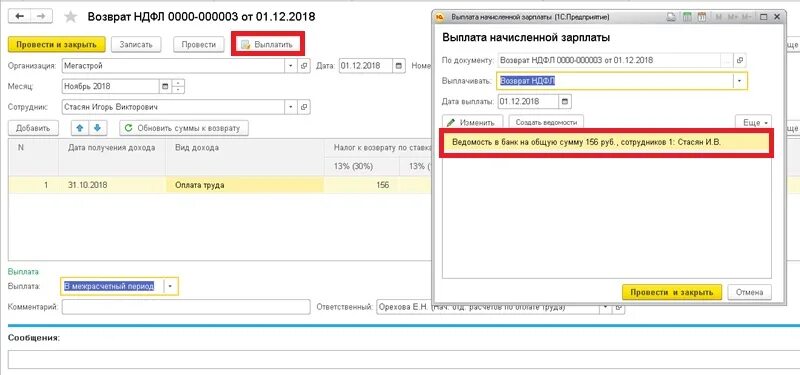Image resolution: width=800 pixels, height=375 pixels.
Task: Click the calculator icon in dialog title bar
Action: point(687,17)
